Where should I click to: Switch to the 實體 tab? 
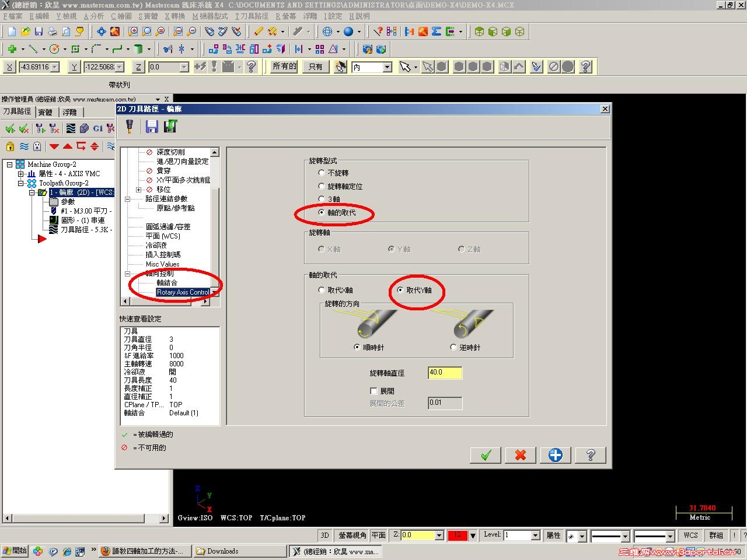click(x=46, y=112)
